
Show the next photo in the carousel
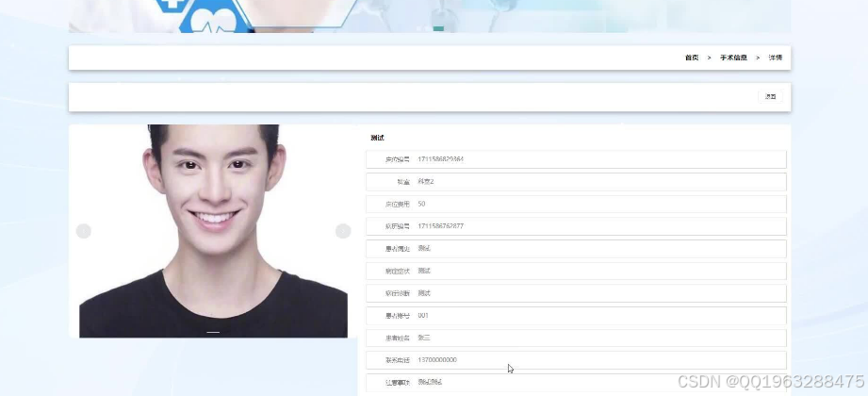coord(343,231)
